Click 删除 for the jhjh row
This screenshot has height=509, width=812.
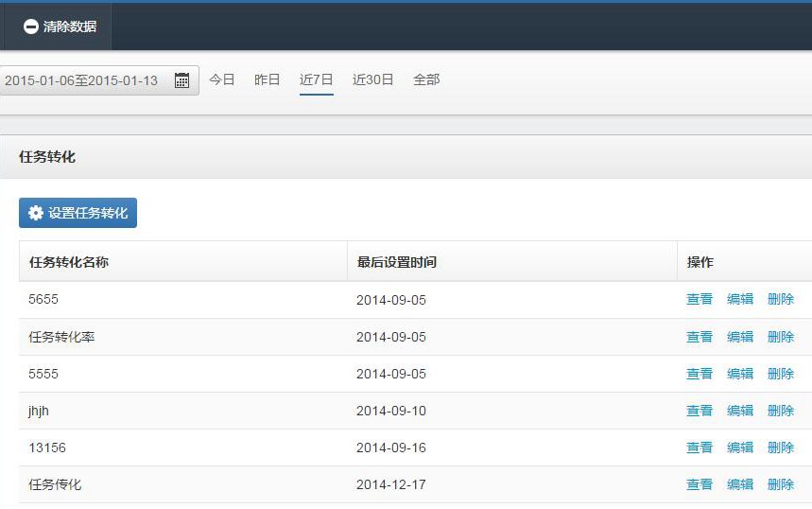click(x=781, y=411)
